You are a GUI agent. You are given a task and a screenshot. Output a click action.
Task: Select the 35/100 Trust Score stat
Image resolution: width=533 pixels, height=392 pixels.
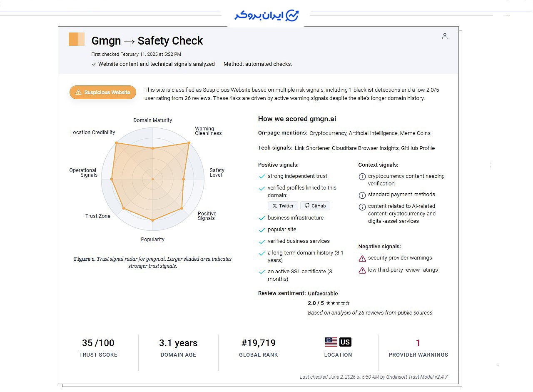pos(98,348)
